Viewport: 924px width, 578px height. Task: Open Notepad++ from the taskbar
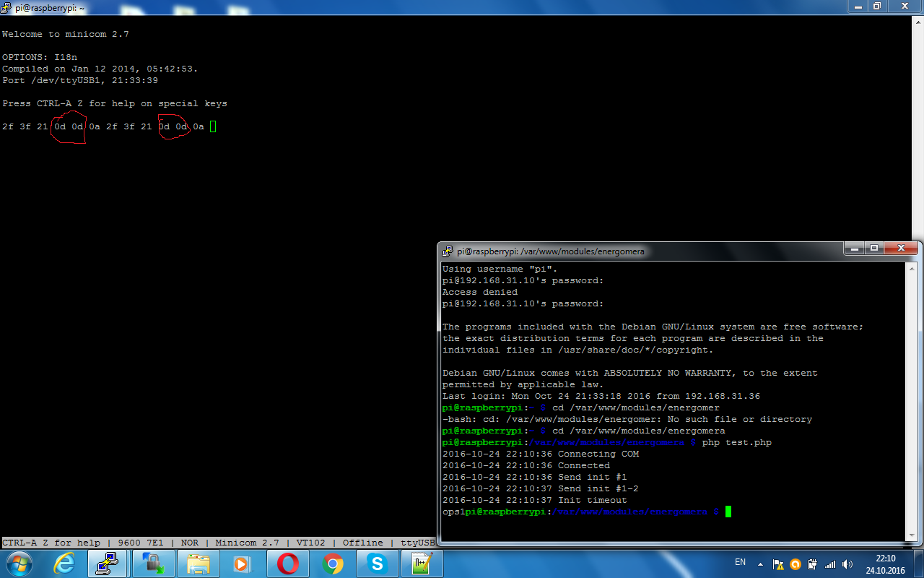(422, 563)
